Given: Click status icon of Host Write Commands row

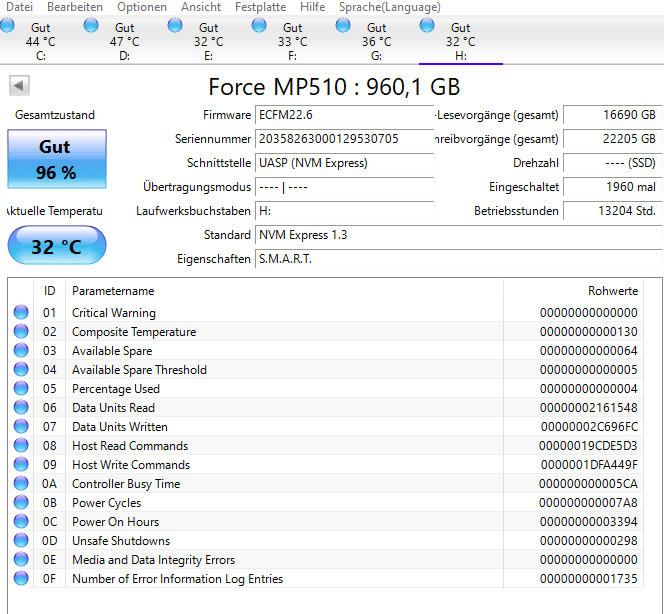Looking at the screenshot, I should click(21, 464).
